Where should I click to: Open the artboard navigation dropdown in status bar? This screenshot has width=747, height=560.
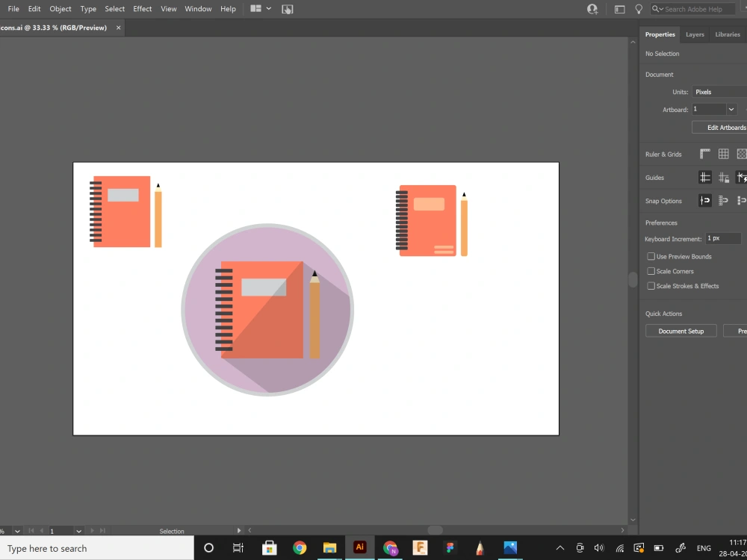coord(79,531)
